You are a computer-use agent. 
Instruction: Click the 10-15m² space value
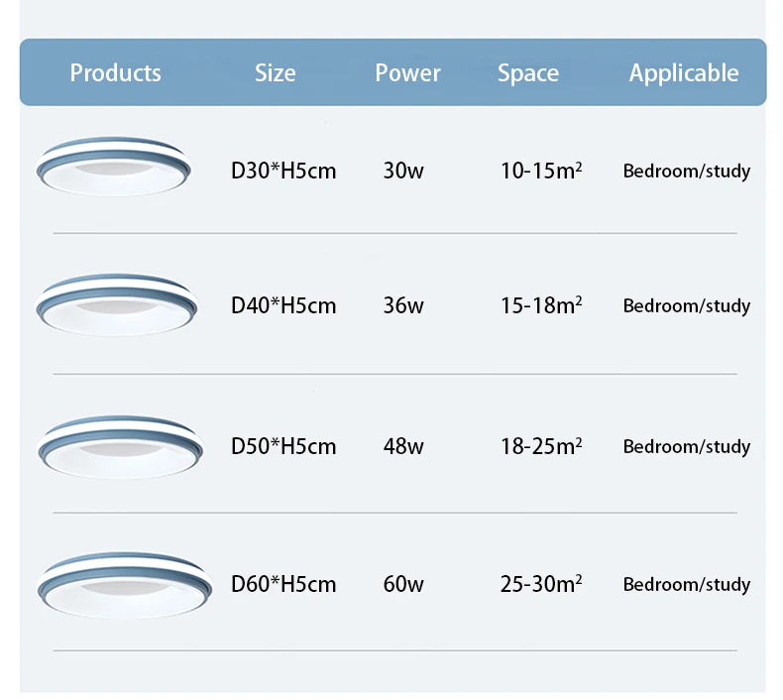[541, 171]
